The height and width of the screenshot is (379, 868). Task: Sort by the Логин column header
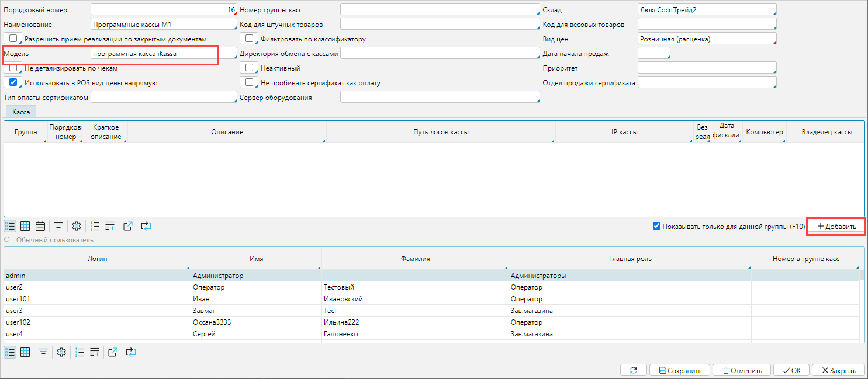click(x=97, y=259)
